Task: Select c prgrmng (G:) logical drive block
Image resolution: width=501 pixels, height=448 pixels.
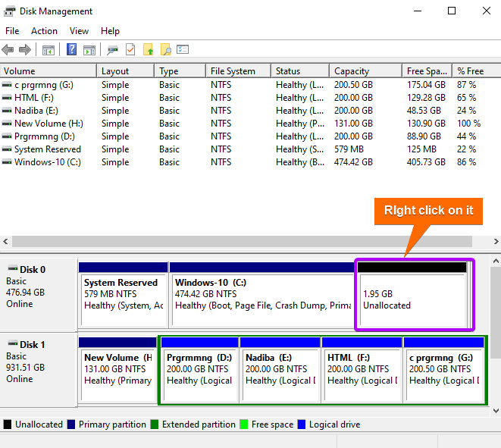Action: pyautogui.click(x=444, y=370)
